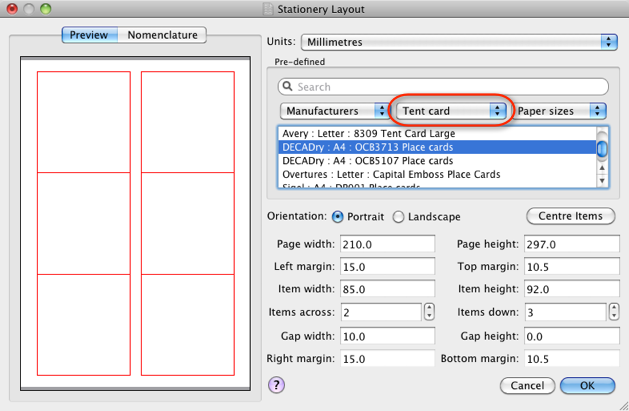Switch to the Nomenclature tab
Viewport: 629px width, 411px height.
pos(163,35)
